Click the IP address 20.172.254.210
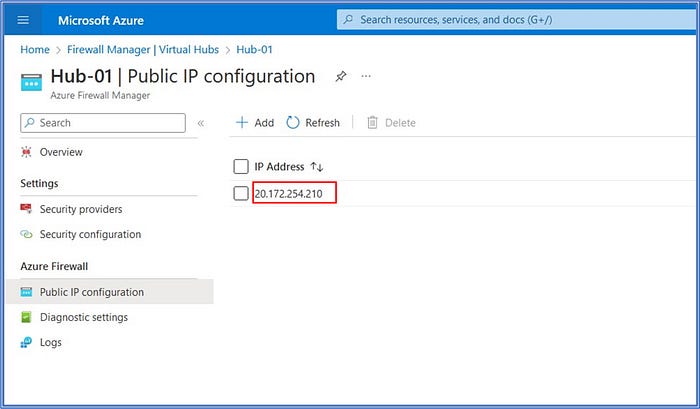Viewport: 700px width, 409px height. pos(288,194)
